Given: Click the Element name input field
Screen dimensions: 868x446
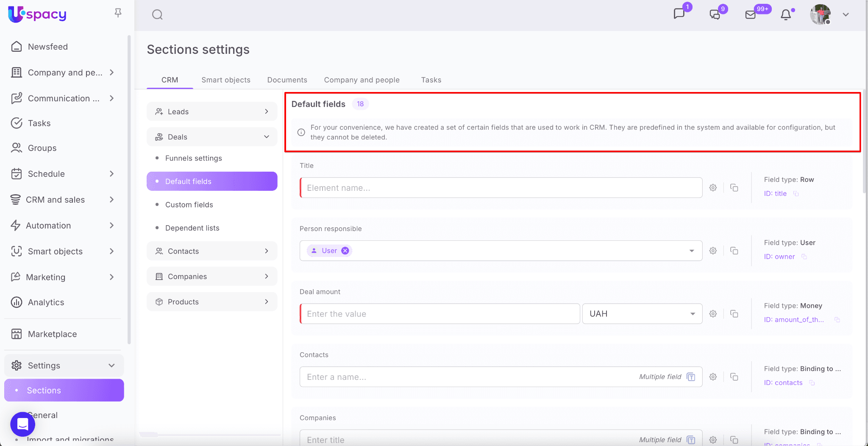Looking at the screenshot, I should pyautogui.click(x=500, y=188).
